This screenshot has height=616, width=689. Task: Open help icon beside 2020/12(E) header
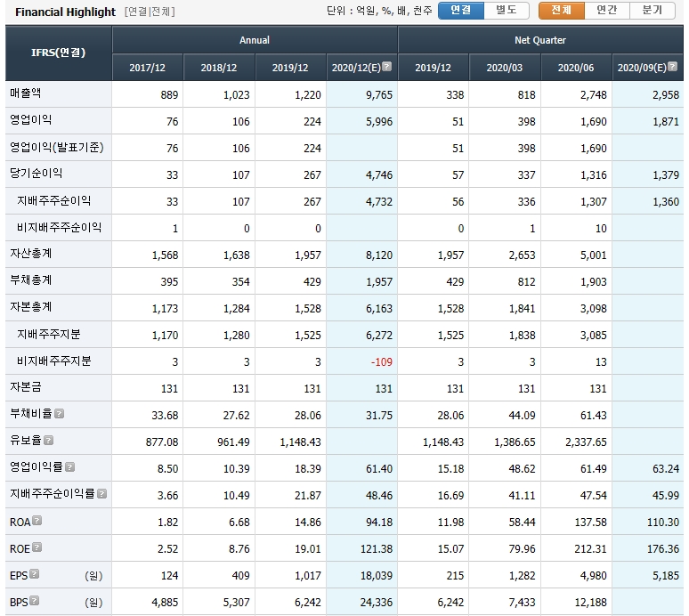[386, 67]
